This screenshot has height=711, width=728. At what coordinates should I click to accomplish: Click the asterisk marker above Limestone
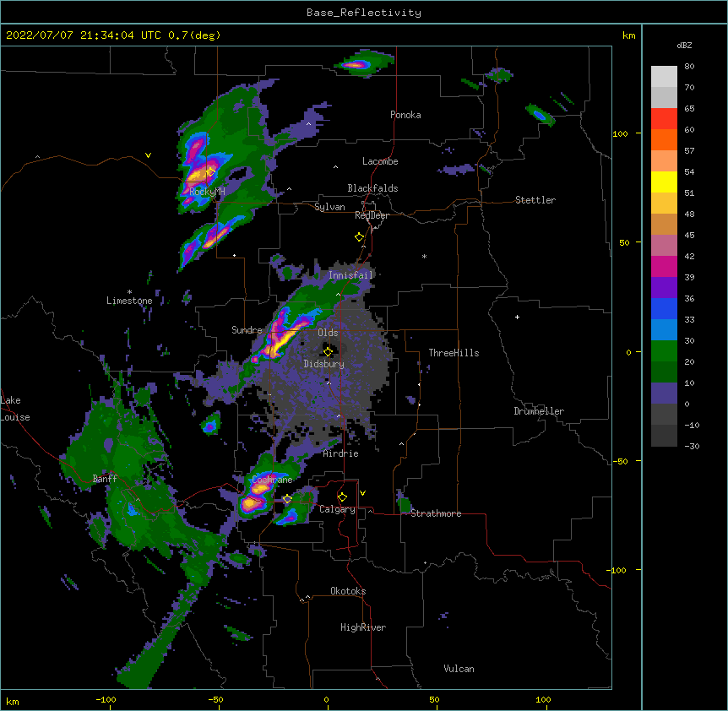click(129, 292)
